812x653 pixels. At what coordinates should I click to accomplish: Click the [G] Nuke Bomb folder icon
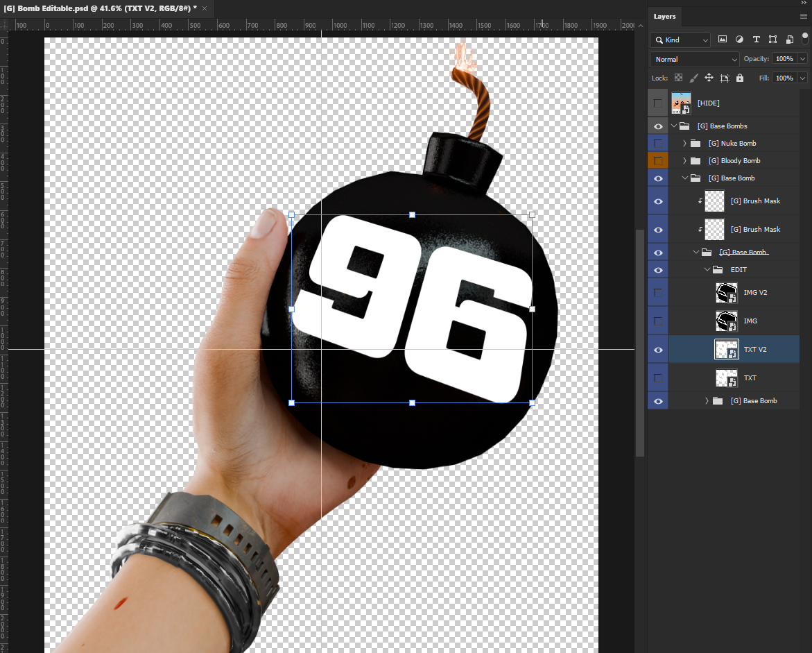click(x=696, y=143)
